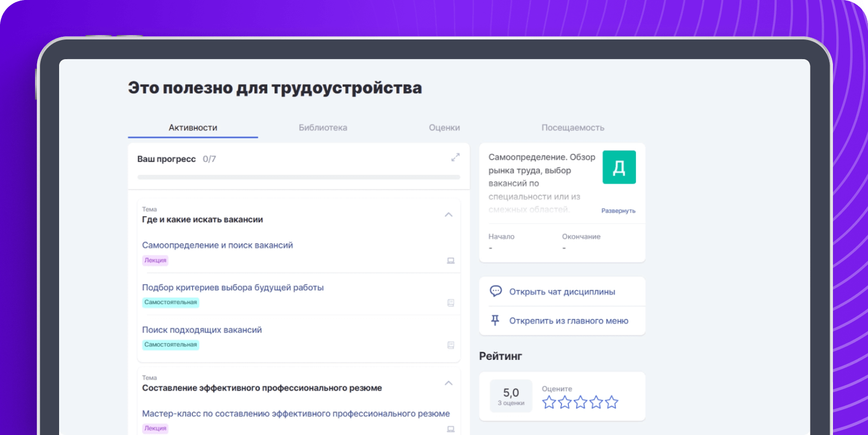Click the 3 оценки count text

point(511,403)
